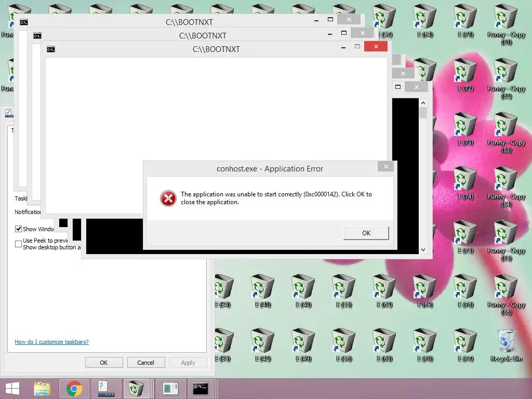The image size is (532, 399).
Task: Click the 'conhost.exe - Application Error' title text
Action: (x=270, y=169)
